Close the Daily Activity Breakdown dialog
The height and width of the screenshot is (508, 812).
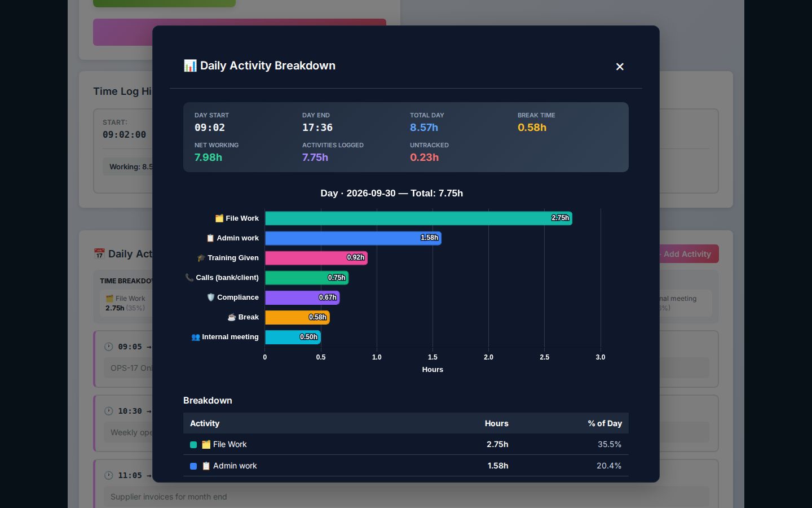[620, 67]
